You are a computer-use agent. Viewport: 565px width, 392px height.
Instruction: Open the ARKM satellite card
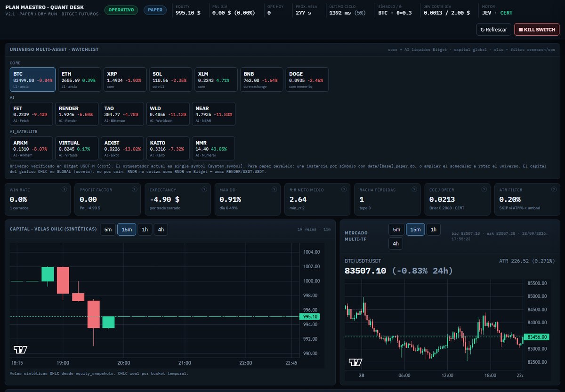pyautogui.click(x=31, y=149)
